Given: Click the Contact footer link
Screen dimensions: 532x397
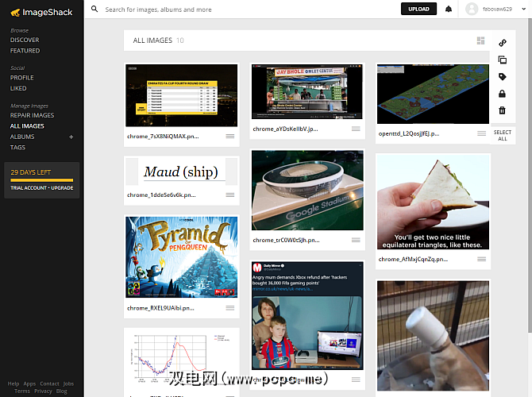Looking at the screenshot, I should (x=49, y=384).
